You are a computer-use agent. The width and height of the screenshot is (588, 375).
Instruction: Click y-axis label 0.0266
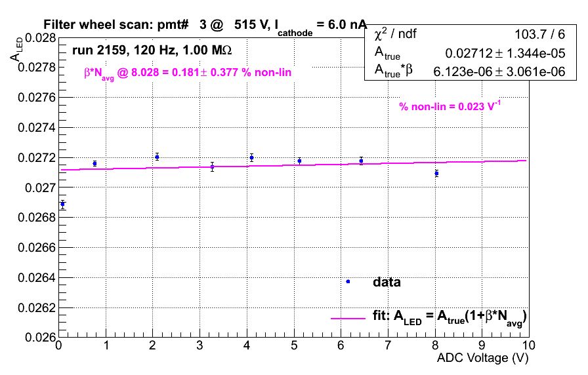37,248
